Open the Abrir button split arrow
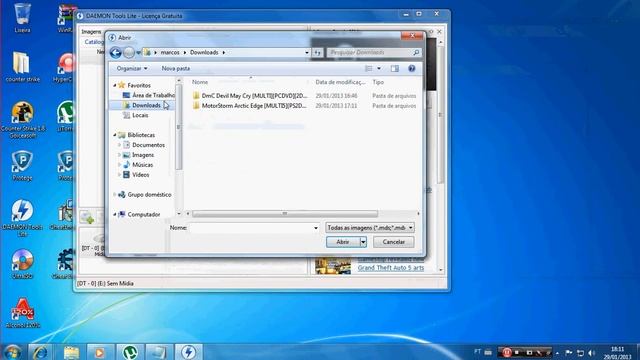 pos(363,242)
